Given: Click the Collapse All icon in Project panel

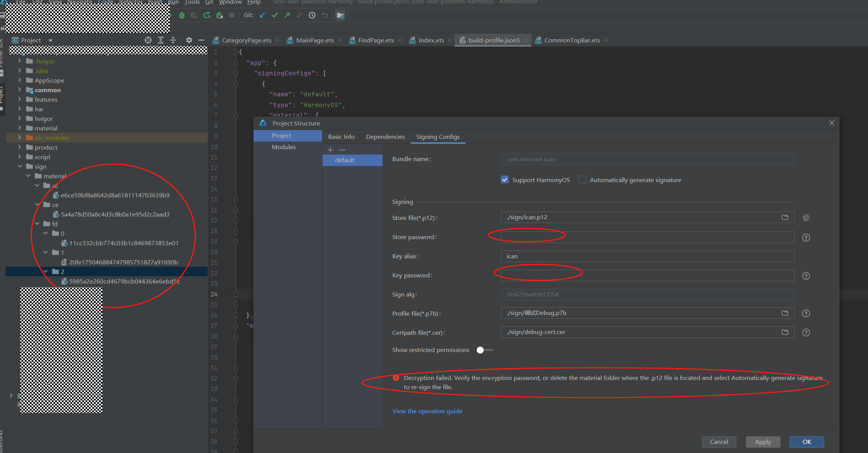Looking at the screenshot, I should coord(173,40).
